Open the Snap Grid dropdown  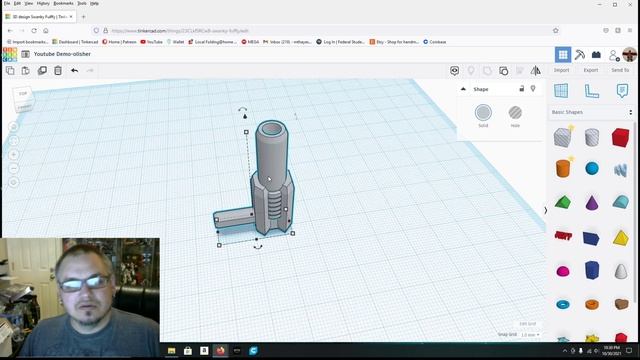(x=530, y=335)
